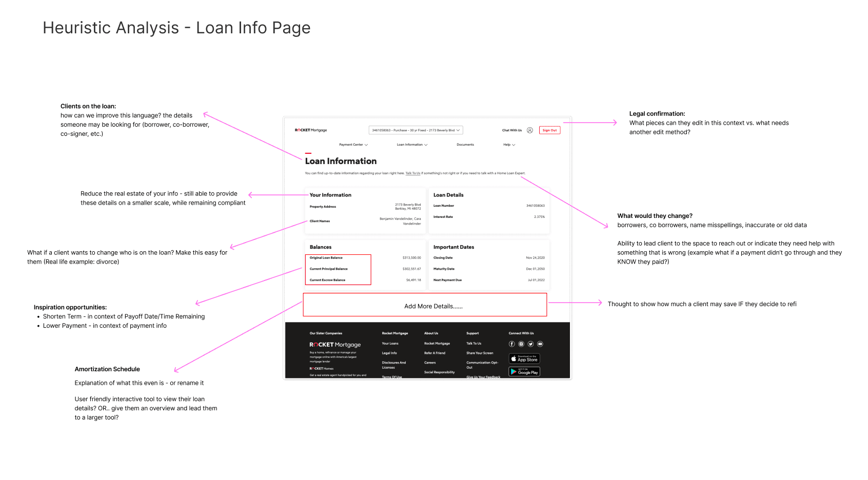Click the Next Payment Due value Jul 01, 2022
This screenshot has width=868, height=480.
536,280
